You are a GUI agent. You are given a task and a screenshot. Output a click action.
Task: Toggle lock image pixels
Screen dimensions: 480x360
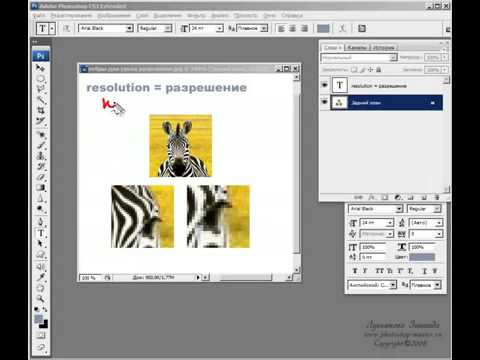pyautogui.click(x=362, y=70)
